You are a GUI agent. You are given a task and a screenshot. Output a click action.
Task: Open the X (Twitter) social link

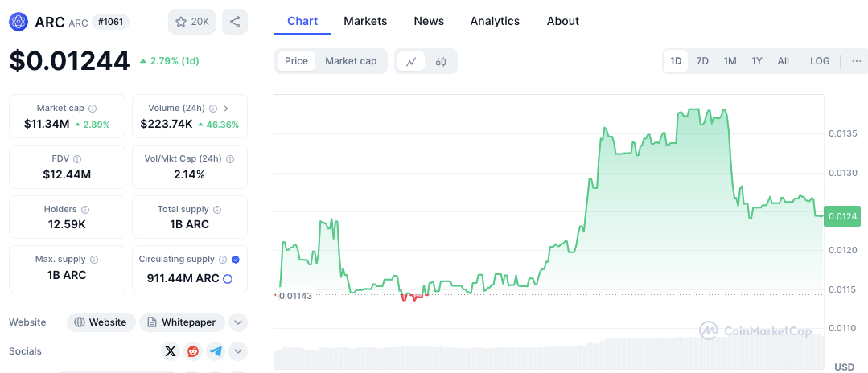coord(171,351)
